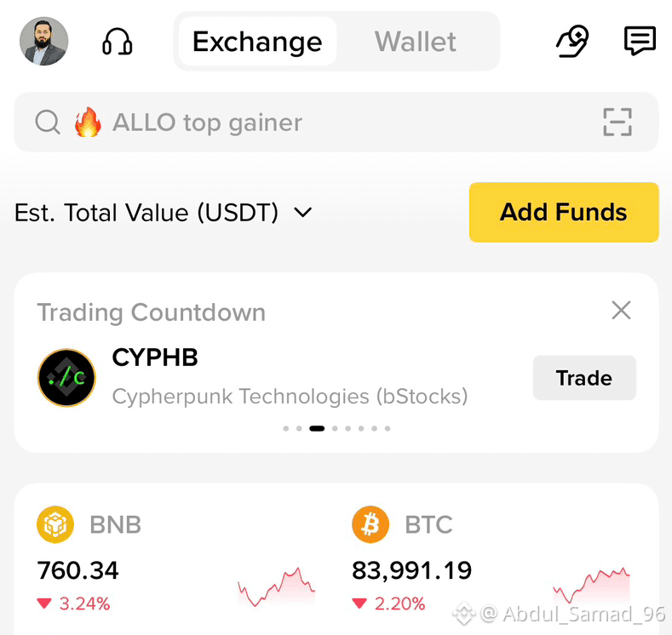Open the messages chat icon
The height and width of the screenshot is (635, 672).
click(640, 41)
